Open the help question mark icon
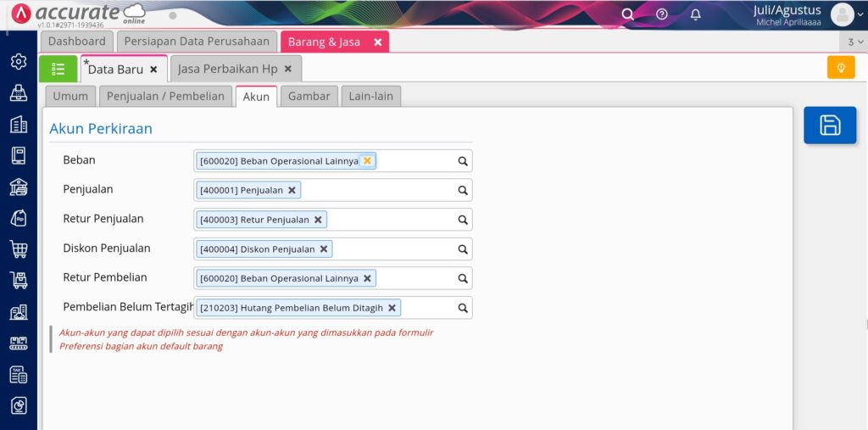Image resolution: width=868 pixels, height=430 pixels. click(661, 14)
